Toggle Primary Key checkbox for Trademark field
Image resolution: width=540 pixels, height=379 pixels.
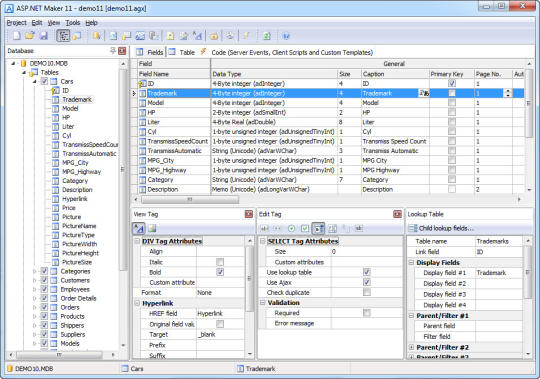(x=452, y=93)
